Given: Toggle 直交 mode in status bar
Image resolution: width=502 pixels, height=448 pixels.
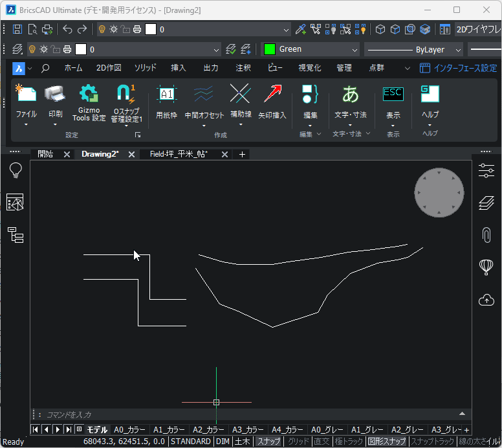Looking at the screenshot, I should [x=322, y=442].
